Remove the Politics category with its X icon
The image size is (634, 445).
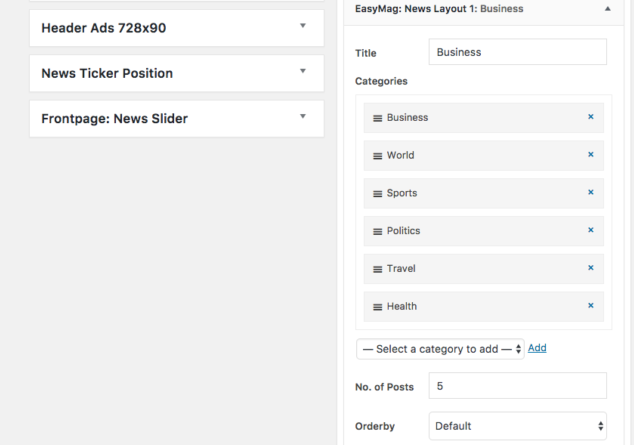click(x=591, y=230)
